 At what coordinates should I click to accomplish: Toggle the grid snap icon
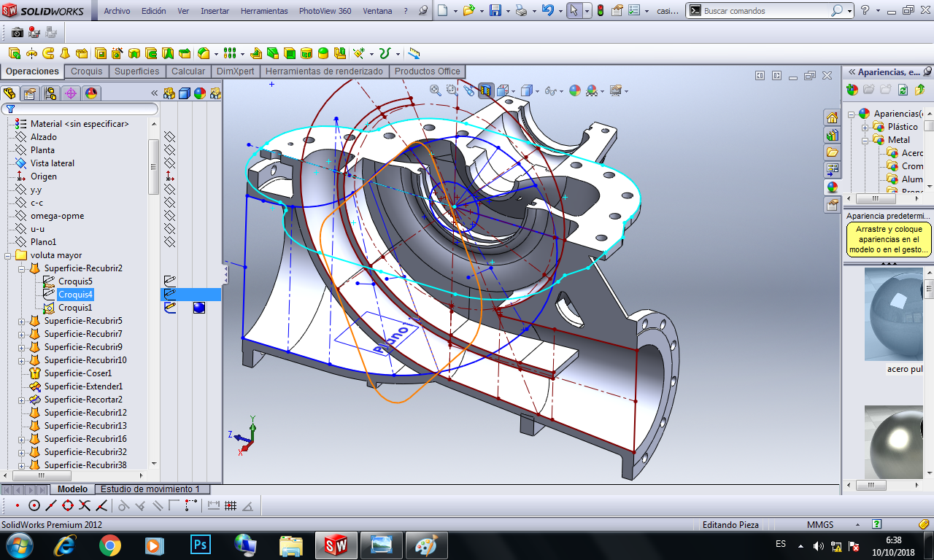click(231, 505)
